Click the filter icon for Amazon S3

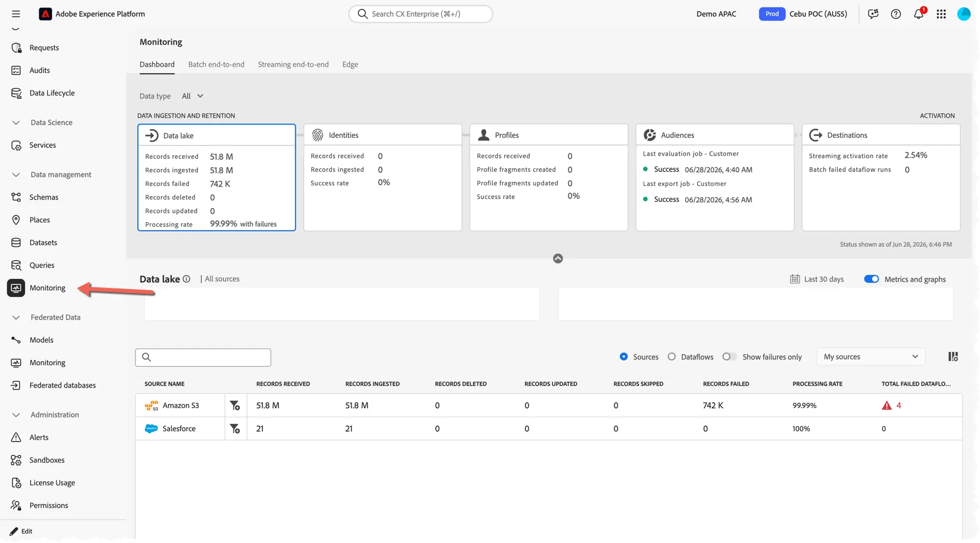235,405
